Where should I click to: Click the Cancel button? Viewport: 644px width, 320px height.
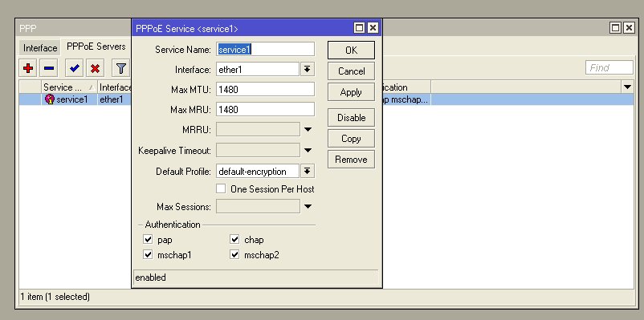[x=351, y=71]
